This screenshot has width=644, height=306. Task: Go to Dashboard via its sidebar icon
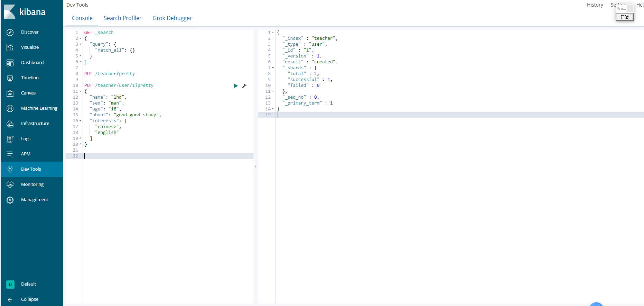pyautogui.click(x=10, y=63)
